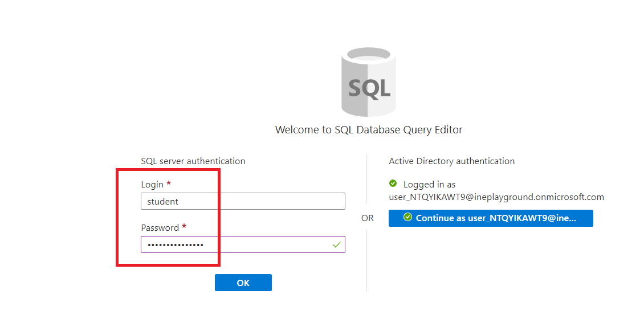
Task: Click green check icon beside Logged in as
Action: click(x=393, y=183)
